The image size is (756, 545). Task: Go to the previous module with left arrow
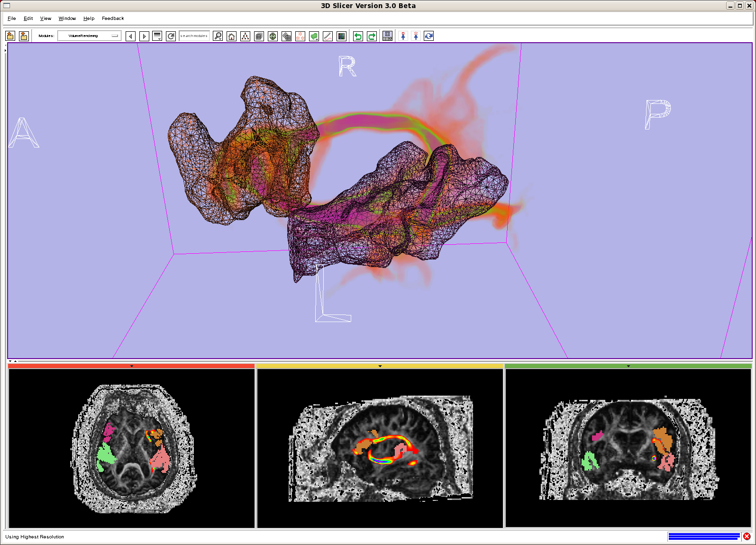(131, 36)
